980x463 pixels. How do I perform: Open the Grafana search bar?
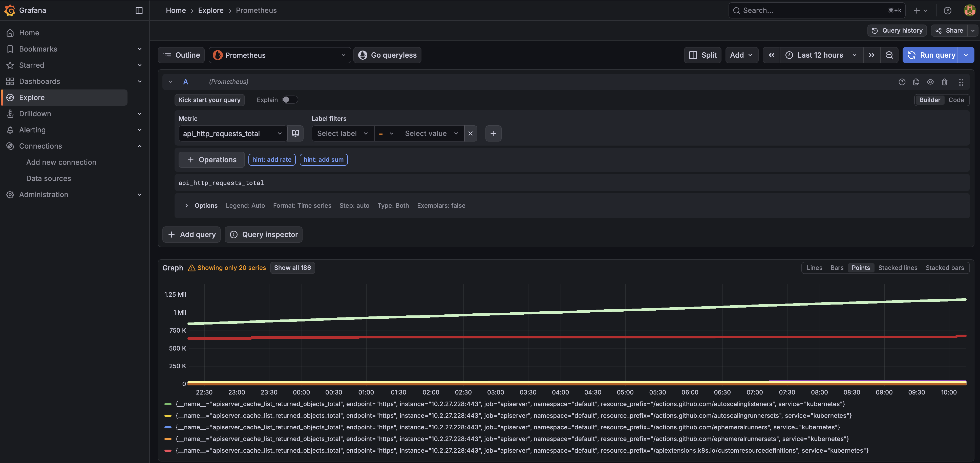816,10
